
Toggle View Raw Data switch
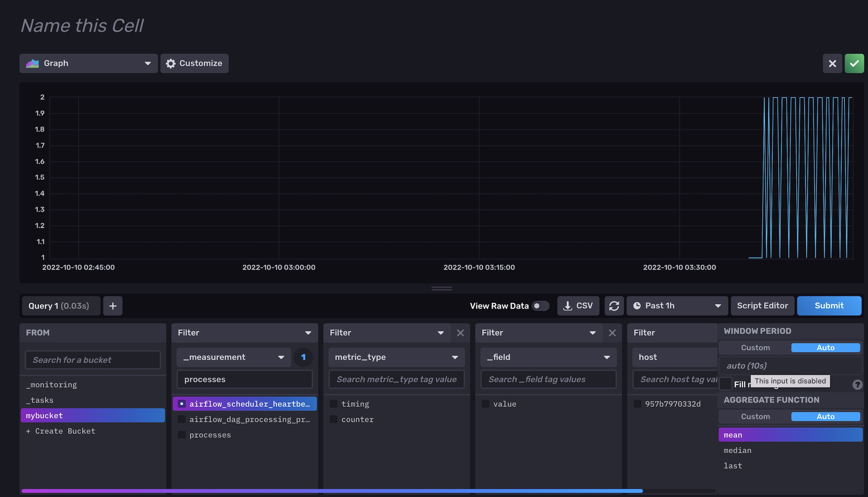[x=540, y=306]
